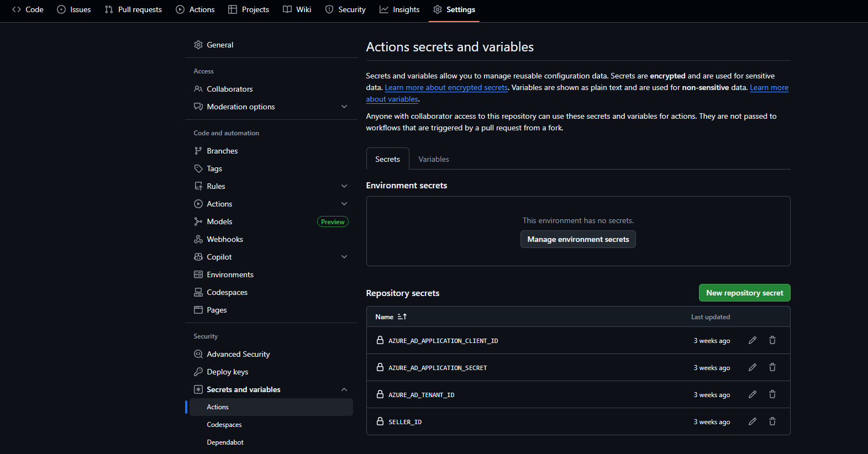Click the trash icon for SELLER_ID
Screen dimensions: 868x454
click(x=772, y=421)
